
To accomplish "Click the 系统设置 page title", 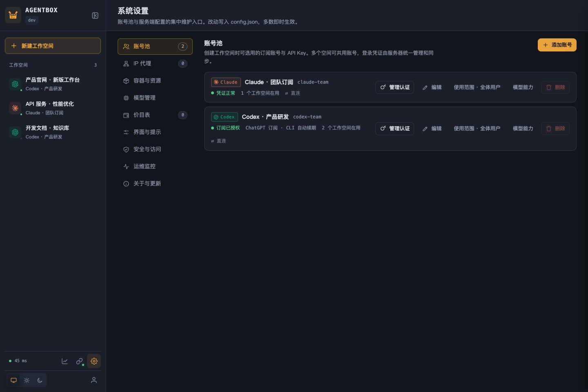I will (133, 11).
